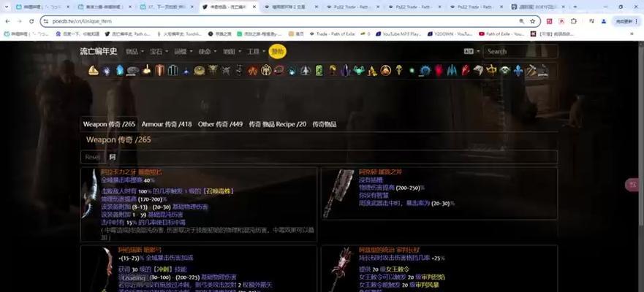Viewport: 644px width, 292px height.
Task: Open the teal winged creature icon
Action: [x=359, y=71]
